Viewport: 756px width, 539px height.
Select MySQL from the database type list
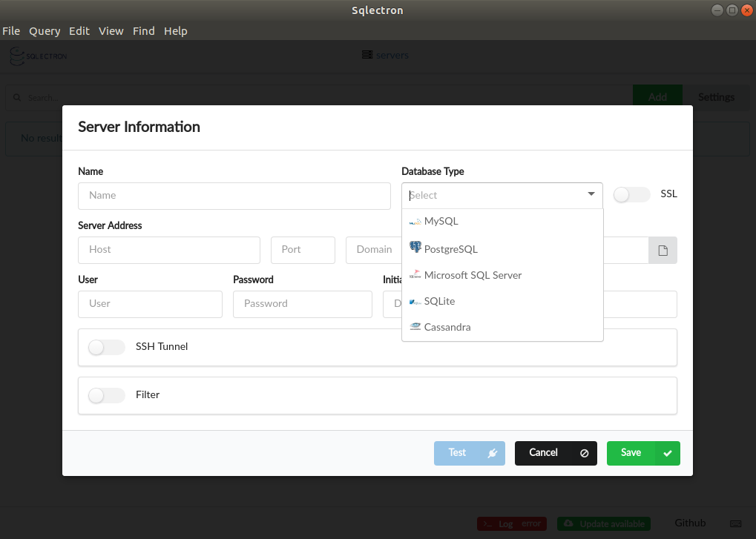click(502, 222)
